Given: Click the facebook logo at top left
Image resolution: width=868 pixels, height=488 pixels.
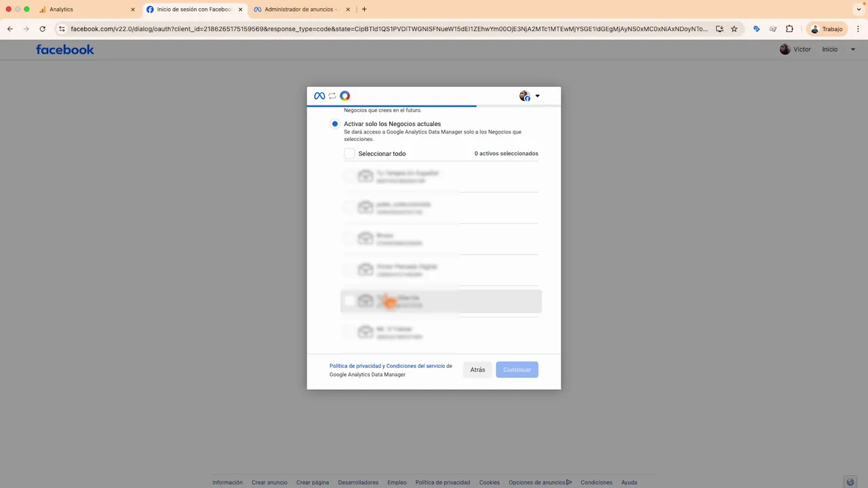Looking at the screenshot, I should coord(65,49).
